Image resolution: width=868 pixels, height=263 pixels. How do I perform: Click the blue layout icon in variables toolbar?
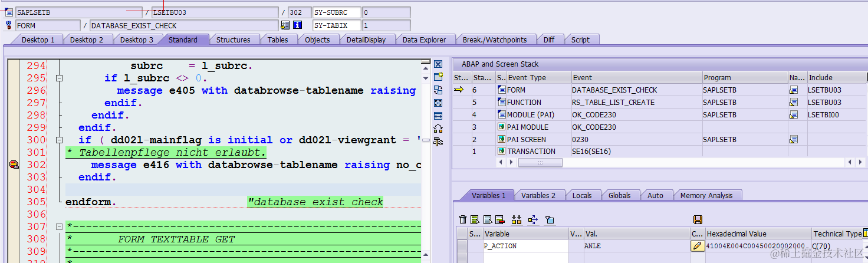(550, 219)
